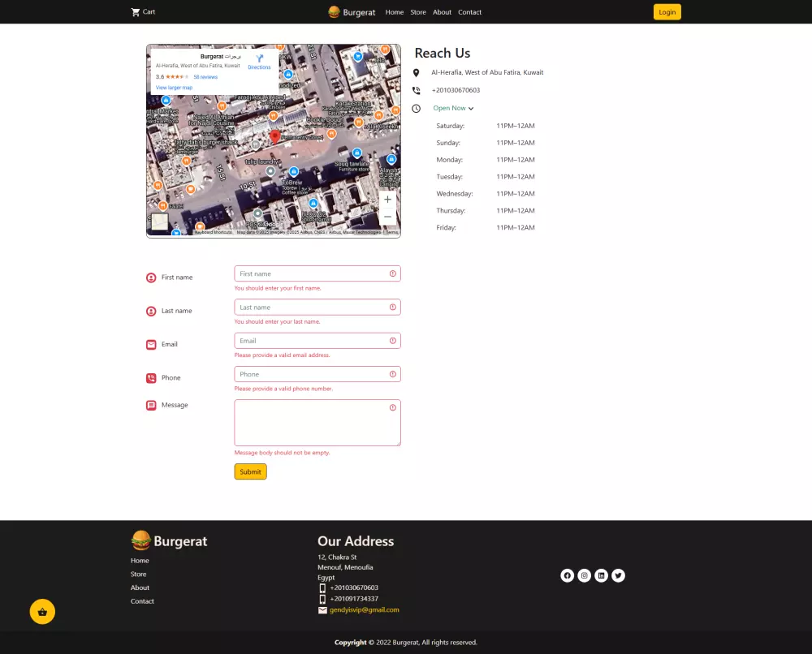
Task: Click the Login button in the navbar
Action: [x=667, y=12]
